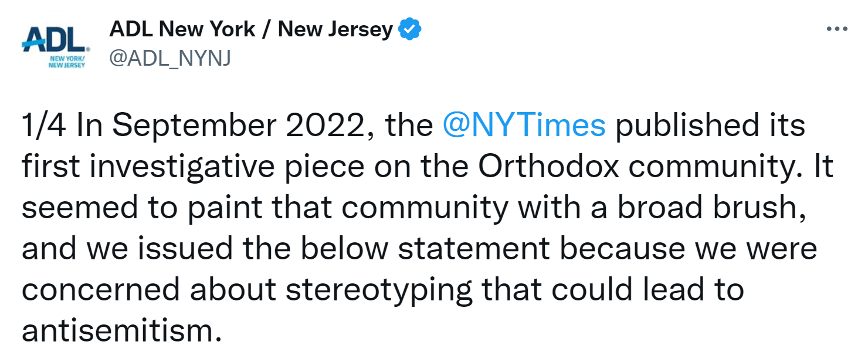Click the "ADL New York / New Jersey" display name
The height and width of the screenshot is (362, 868).
point(251,29)
